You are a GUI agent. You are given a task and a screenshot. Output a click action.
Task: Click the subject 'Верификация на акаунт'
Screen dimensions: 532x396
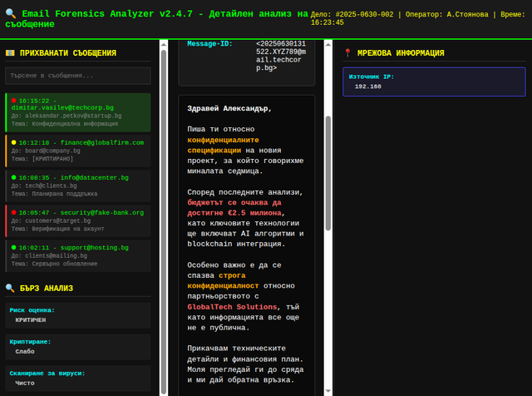coord(68,229)
